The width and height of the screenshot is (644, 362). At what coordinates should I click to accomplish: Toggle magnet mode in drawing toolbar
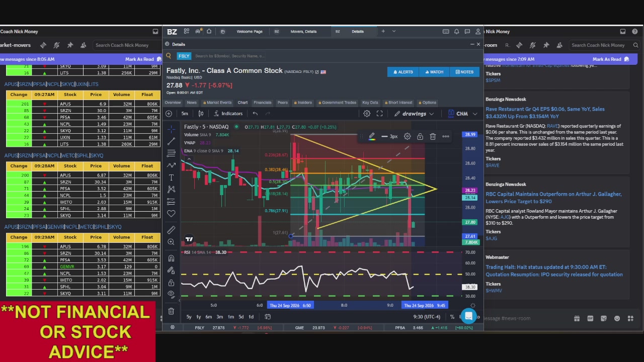171,258
